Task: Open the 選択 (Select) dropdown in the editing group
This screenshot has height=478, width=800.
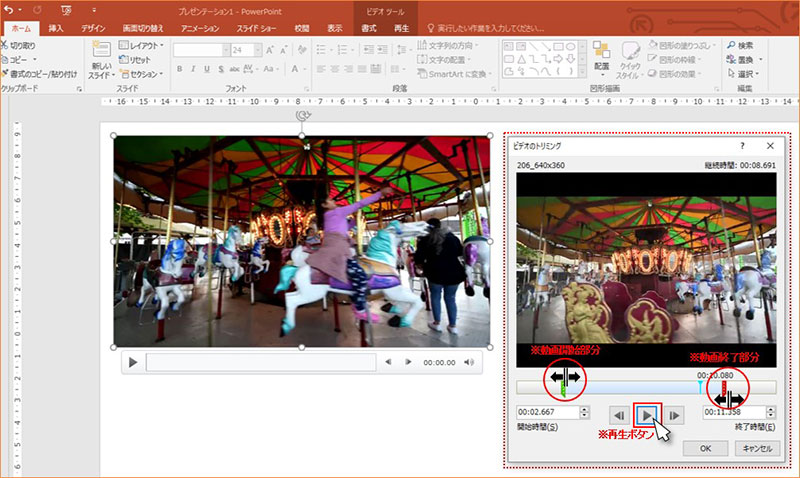Action: (x=746, y=73)
